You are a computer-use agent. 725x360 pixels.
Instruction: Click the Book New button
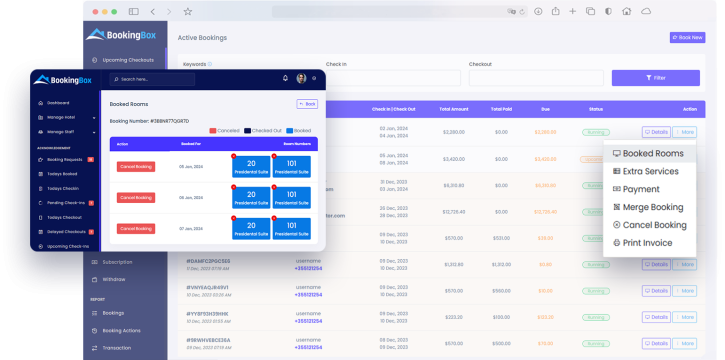(688, 37)
